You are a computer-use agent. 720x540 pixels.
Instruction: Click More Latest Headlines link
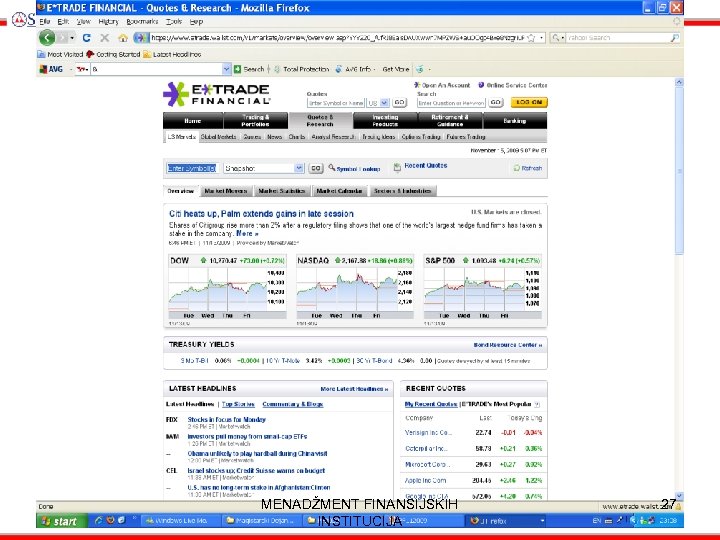click(x=354, y=389)
